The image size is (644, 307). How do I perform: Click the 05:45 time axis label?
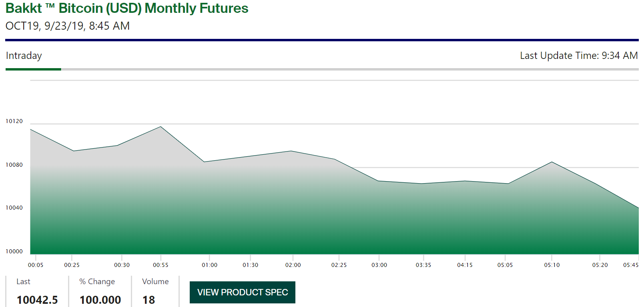pyautogui.click(x=630, y=265)
